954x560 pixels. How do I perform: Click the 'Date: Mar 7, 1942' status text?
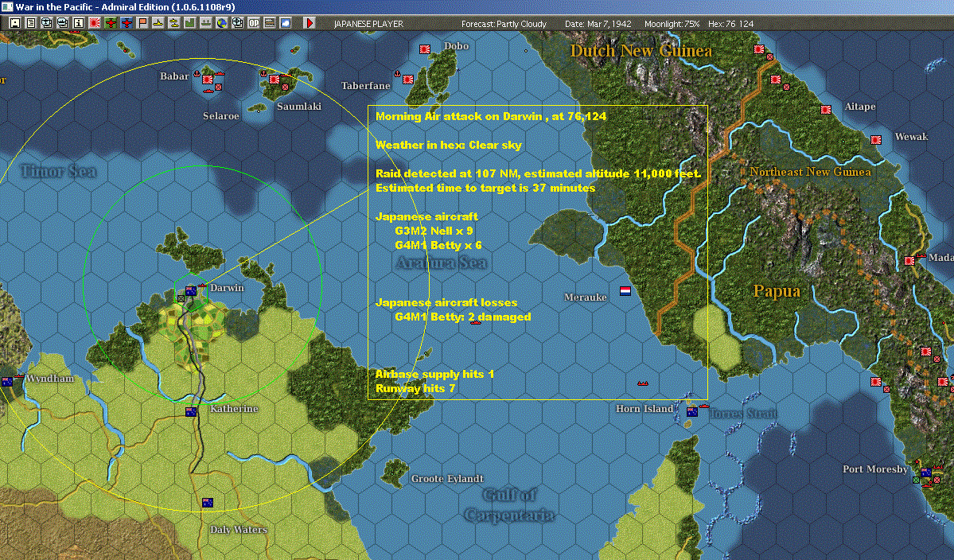tap(598, 24)
